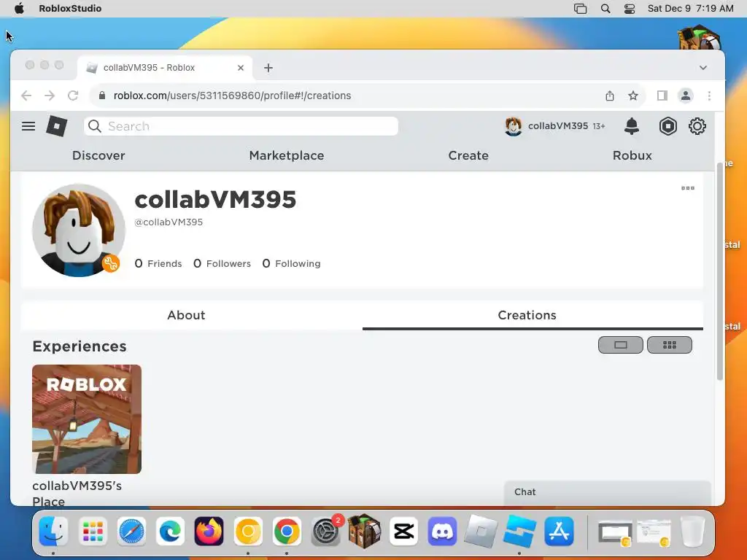
Task: Click the collabVM395 avatar headshot in navbar
Action: [513, 126]
